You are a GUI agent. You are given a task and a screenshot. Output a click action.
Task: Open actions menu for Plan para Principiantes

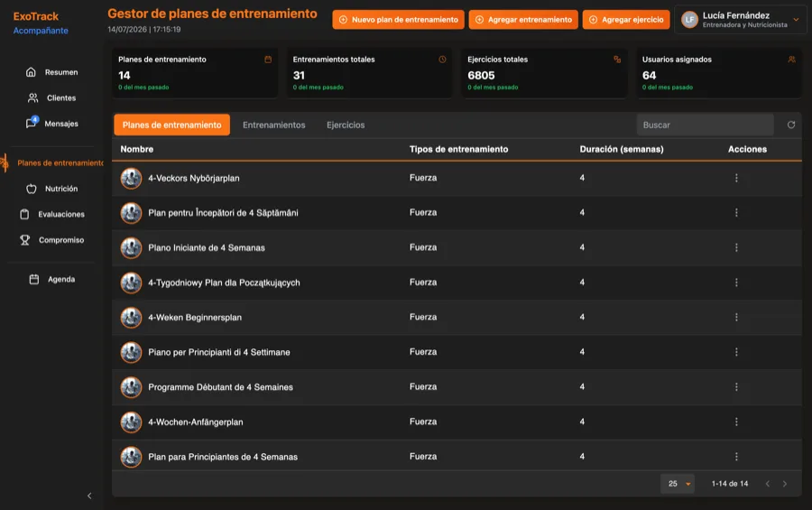(736, 457)
